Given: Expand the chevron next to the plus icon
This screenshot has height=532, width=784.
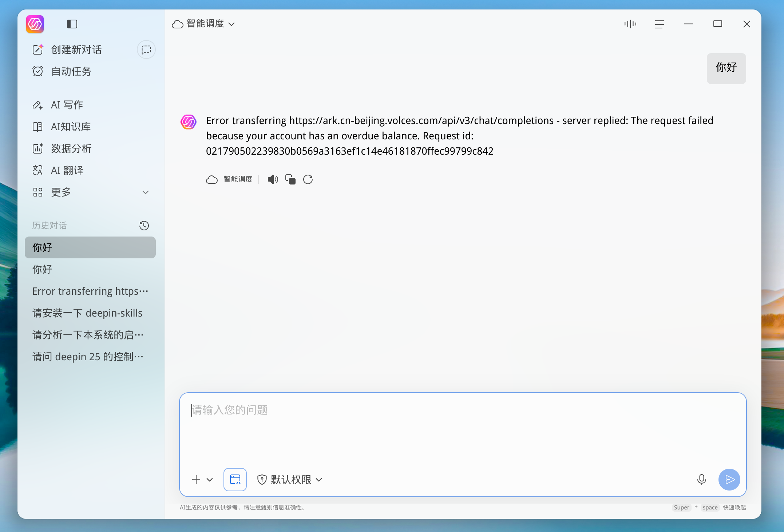Looking at the screenshot, I should click(x=210, y=480).
